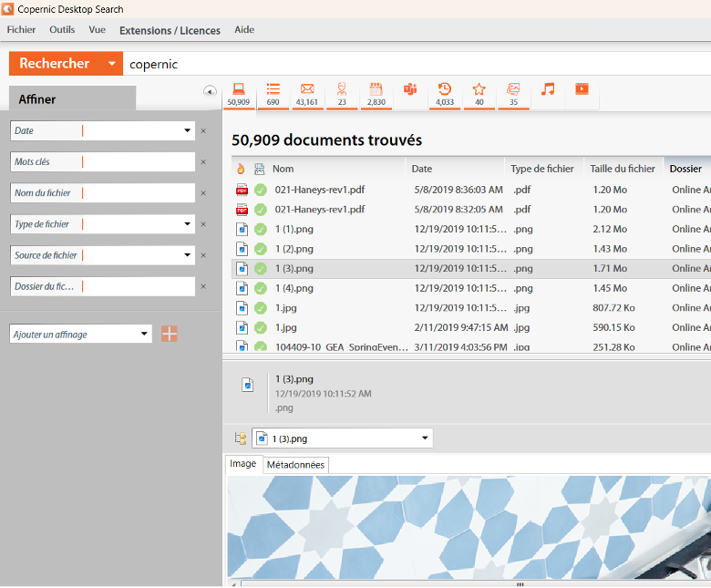
Task: Open the Aide menu
Action: coord(244,30)
